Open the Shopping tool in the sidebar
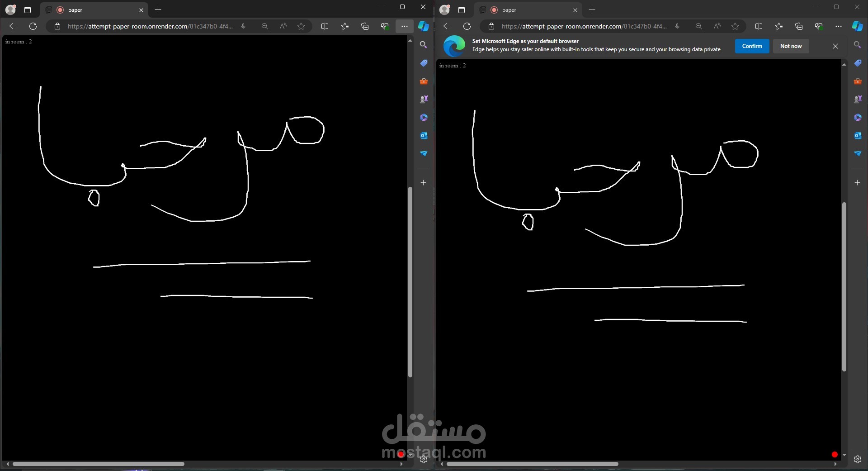The width and height of the screenshot is (868, 471). pos(424,63)
